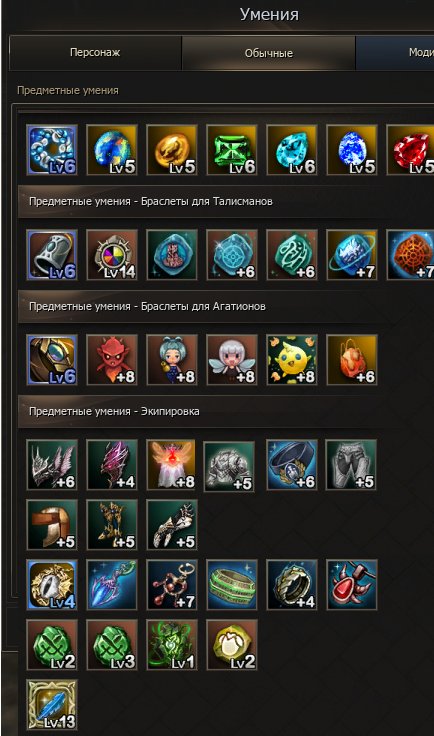Click the red imp agathion +8 icon

tap(112, 360)
